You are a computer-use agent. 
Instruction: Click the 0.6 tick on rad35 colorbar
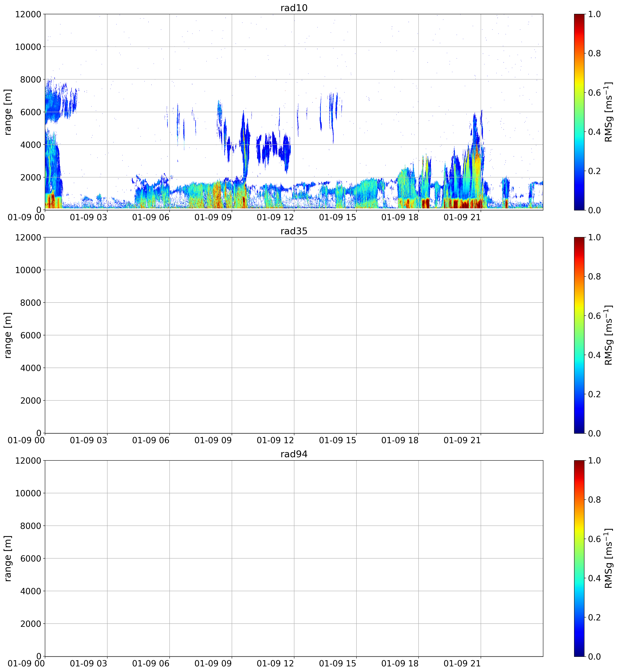tap(595, 316)
